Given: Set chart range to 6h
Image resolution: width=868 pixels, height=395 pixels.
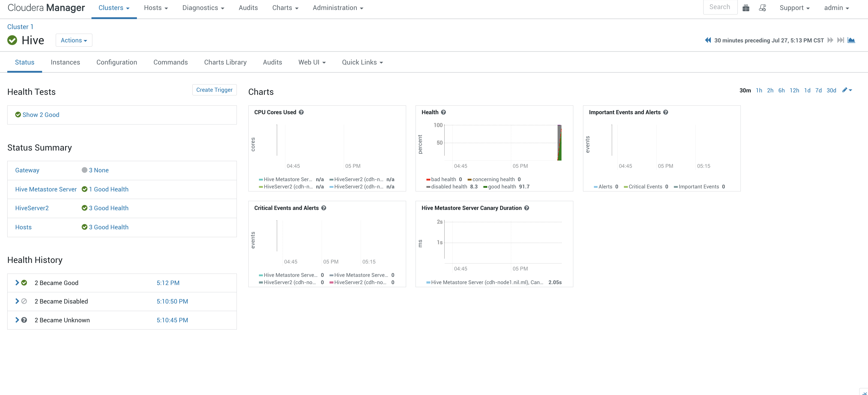Looking at the screenshot, I should point(781,90).
